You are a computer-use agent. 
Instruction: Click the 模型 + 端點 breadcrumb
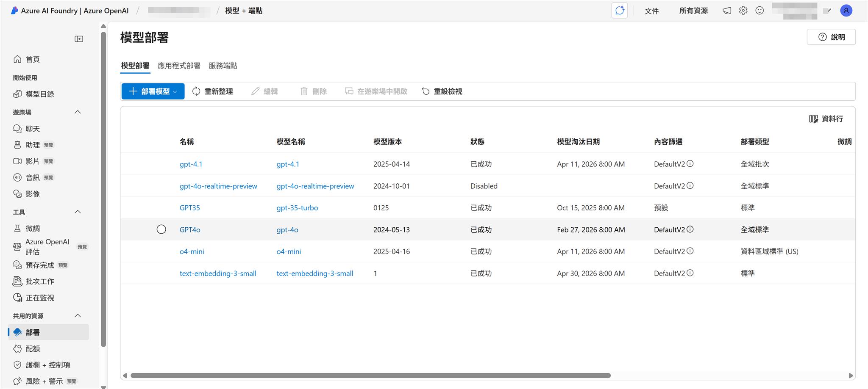pos(244,11)
